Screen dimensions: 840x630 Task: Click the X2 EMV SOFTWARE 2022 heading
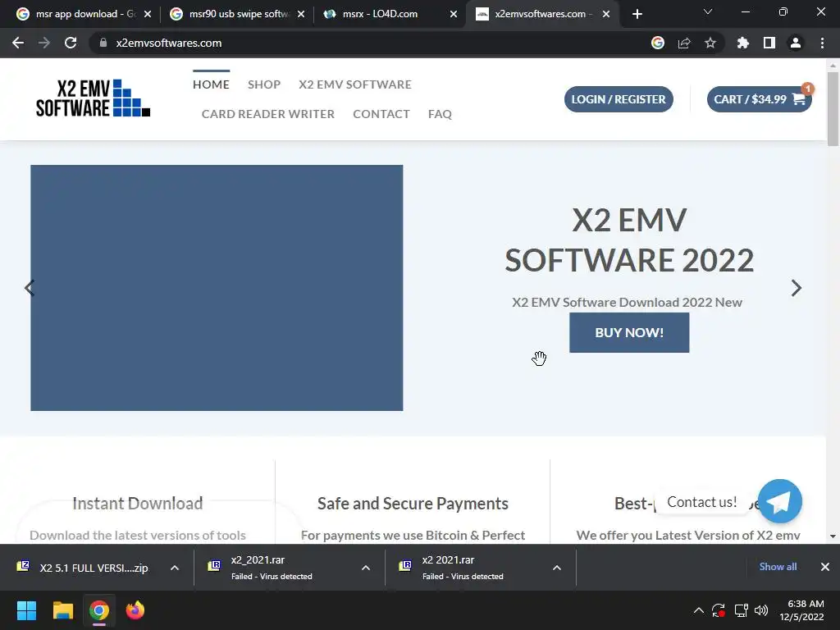pyautogui.click(x=629, y=240)
